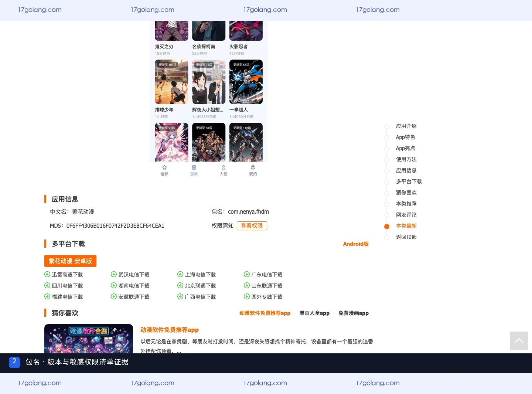Select 猜你喜欢 in the side navigation
The height and width of the screenshot is (394, 532).
[406, 193]
